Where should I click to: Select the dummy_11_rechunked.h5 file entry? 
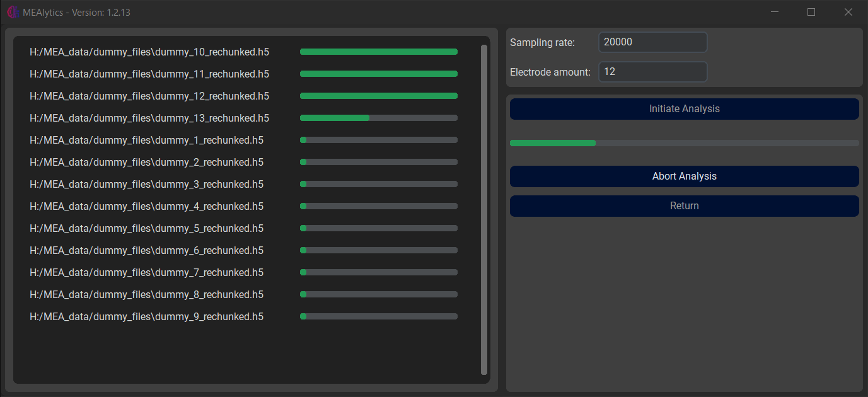(x=149, y=74)
